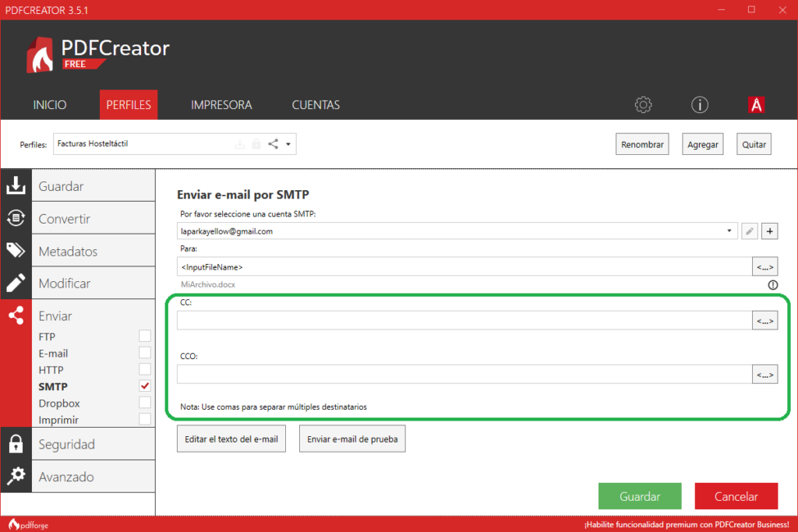
Task: Expand the SMTP account dropdown
Action: (729, 231)
